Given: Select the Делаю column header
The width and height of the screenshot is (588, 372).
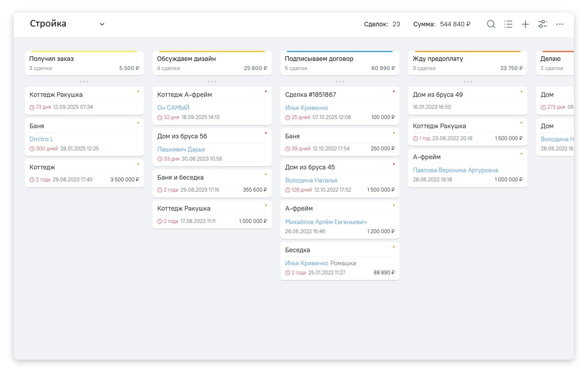Looking at the screenshot, I should [555, 63].
